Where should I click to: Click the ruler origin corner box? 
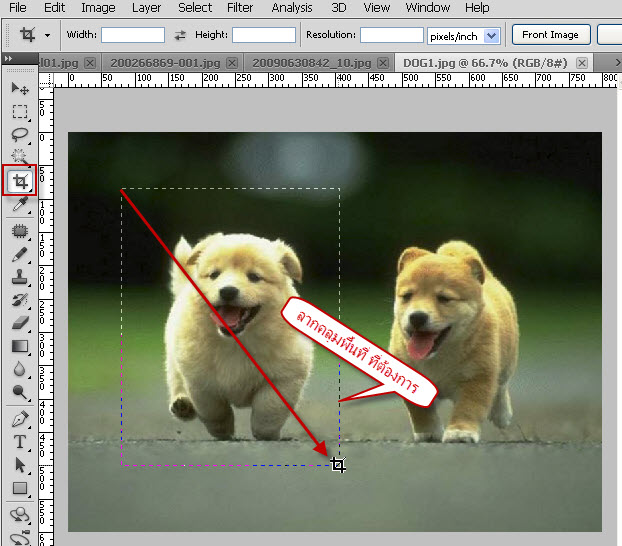click(46, 80)
